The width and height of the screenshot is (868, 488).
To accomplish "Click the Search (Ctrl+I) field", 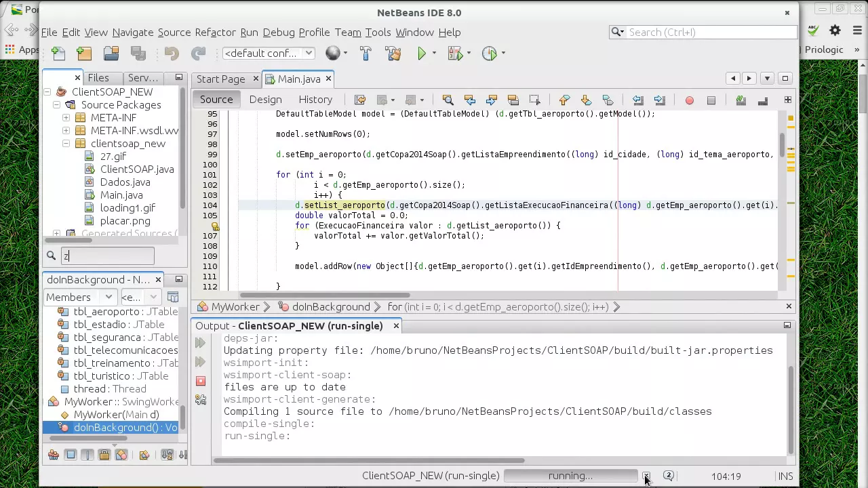I will (703, 32).
